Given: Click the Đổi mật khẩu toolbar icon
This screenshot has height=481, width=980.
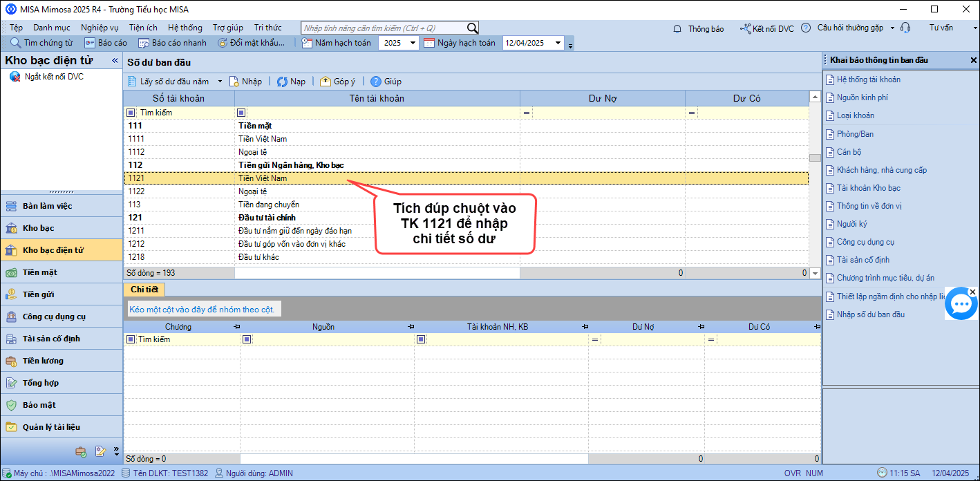Looking at the screenshot, I should click(x=222, y=43).
